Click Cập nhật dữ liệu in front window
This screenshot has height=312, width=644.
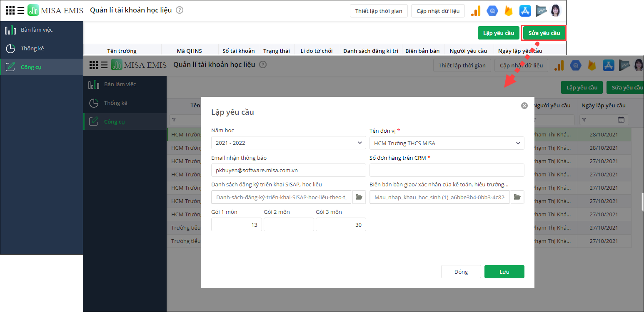click(x=521, y=65)
